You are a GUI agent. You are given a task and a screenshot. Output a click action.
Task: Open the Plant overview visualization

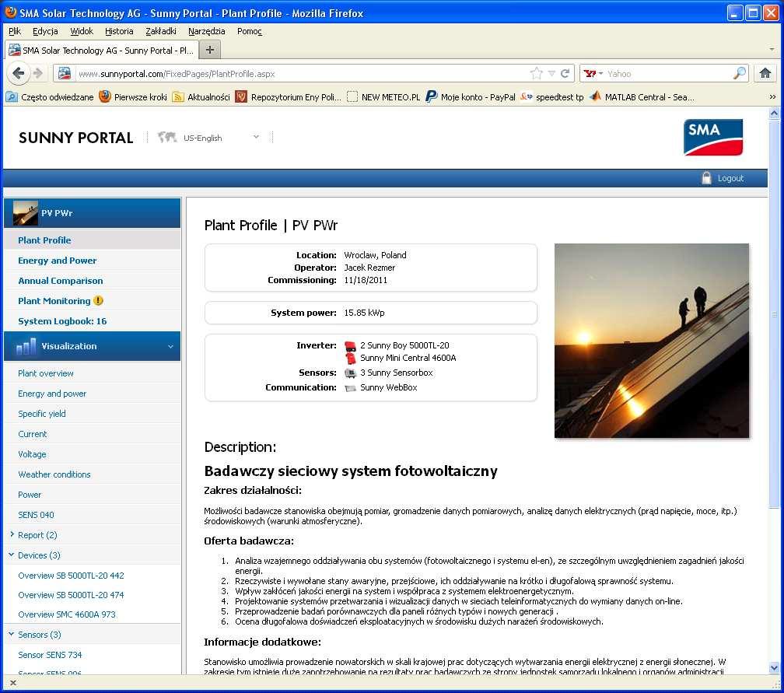(x=46, y=373)
